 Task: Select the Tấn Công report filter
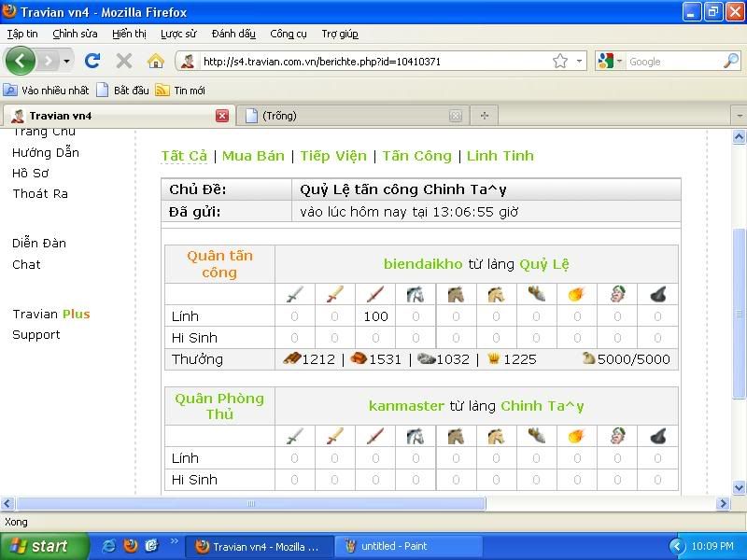point(416,156)
